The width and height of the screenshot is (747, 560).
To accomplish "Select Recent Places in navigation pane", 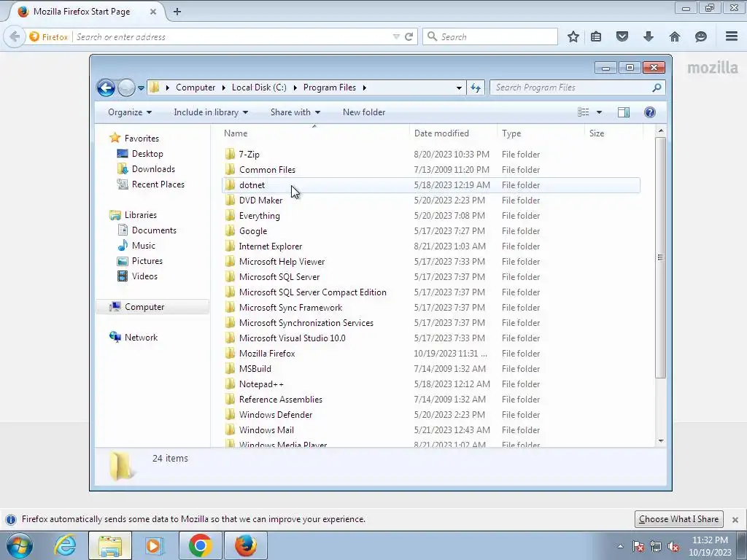I will [x=158, y=184].
